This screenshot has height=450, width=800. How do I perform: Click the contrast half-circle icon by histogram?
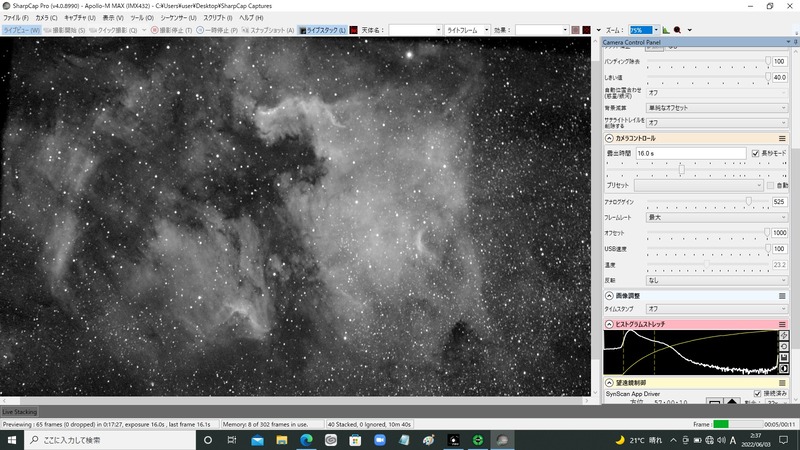pos(784,368)
